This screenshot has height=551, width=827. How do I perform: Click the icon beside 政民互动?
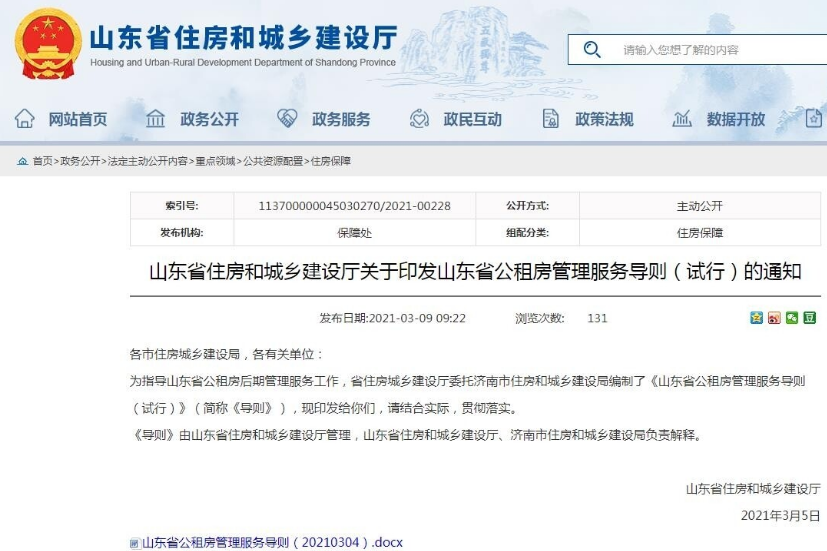[419, 119]
